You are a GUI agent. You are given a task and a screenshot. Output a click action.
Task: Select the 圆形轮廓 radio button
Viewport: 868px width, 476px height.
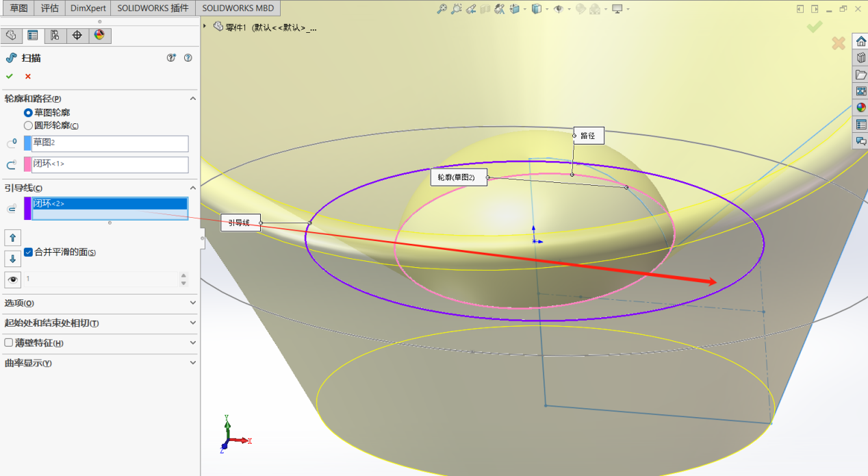click(28, 125)
